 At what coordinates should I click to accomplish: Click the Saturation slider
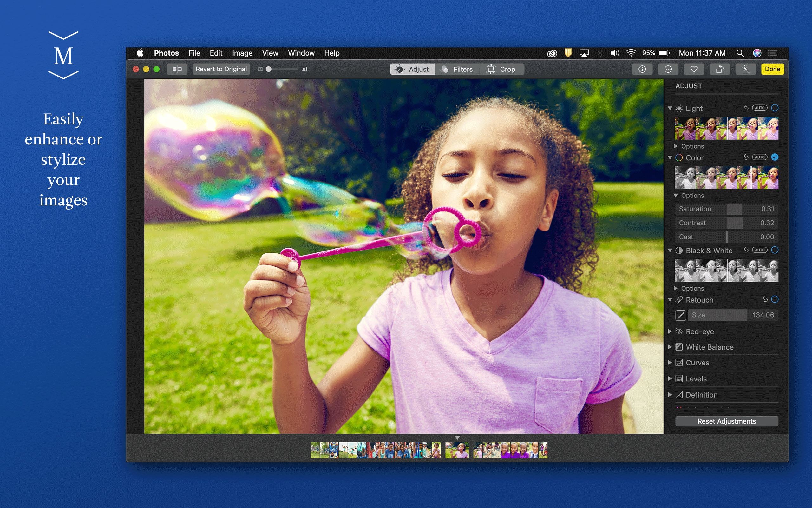(x=726, y=209)
